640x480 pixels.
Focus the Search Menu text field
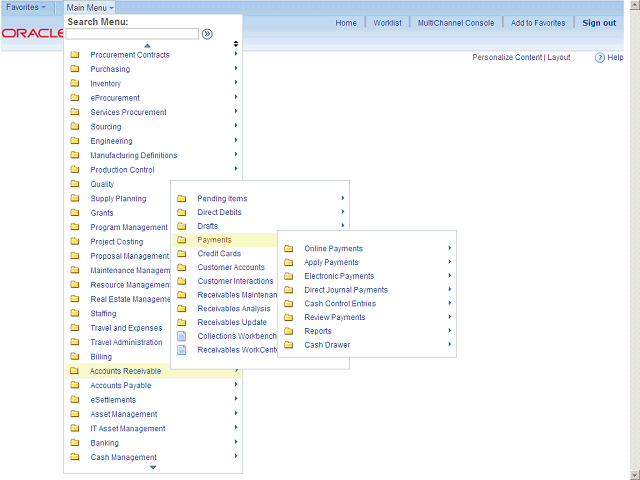pyautogui.click(x=132, y=34)
